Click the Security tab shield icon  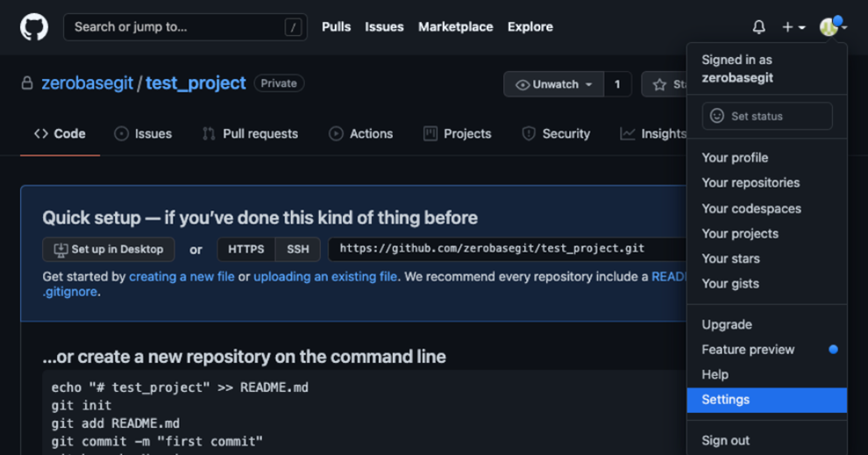pyautogui.click(x=529, y=134)
